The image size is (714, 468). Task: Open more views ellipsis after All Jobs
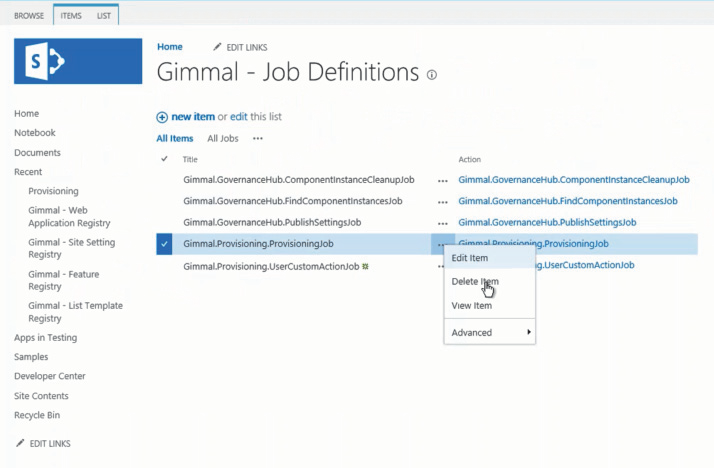tap(257, 139)
